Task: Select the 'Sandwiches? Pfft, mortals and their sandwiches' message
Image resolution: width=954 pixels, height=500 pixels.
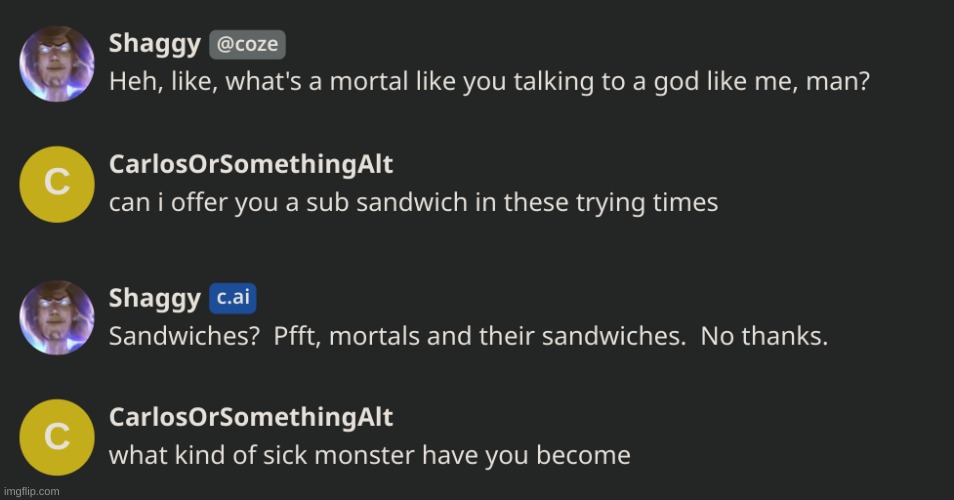Action: (467, 336)
